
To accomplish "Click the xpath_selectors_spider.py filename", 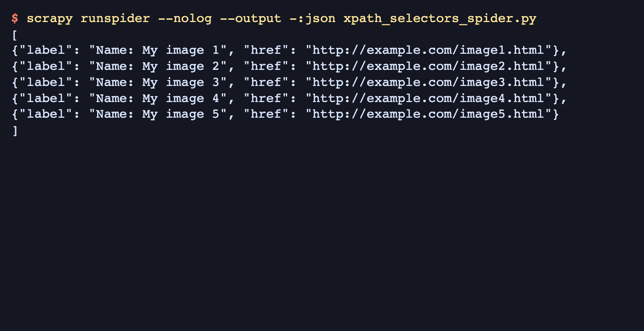I will click(x=440, y=19).
